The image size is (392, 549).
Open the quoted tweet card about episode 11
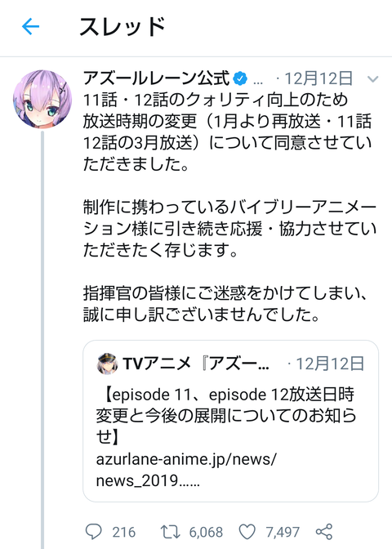pyautogui.click(x=230, y=421)
